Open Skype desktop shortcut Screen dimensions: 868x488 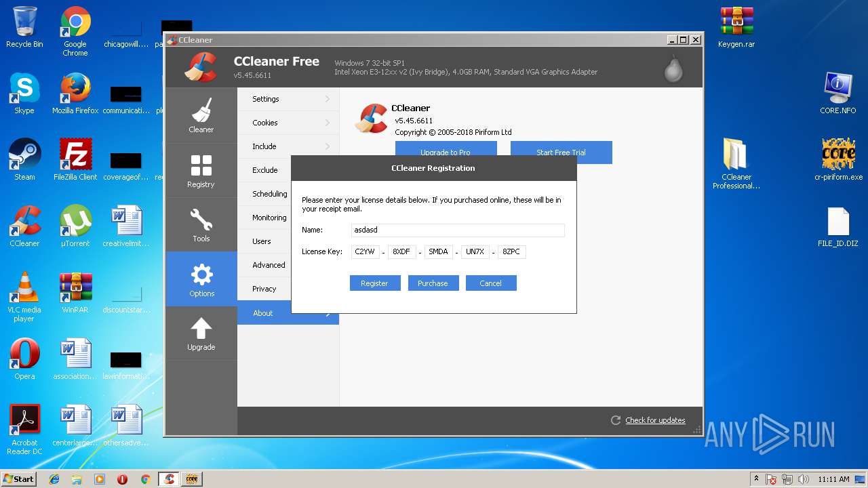pos(24,94)
